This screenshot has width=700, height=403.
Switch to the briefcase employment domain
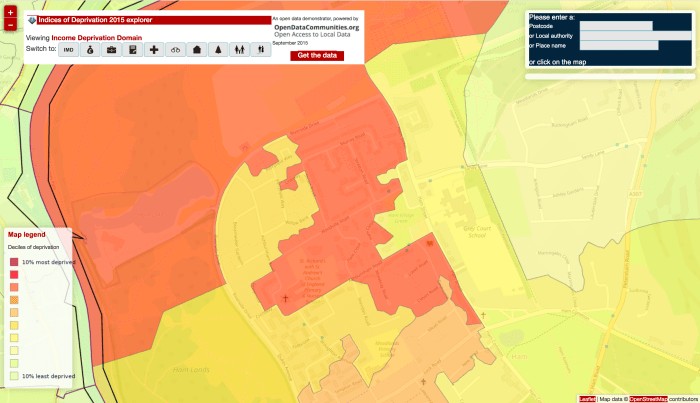point(111,49)
